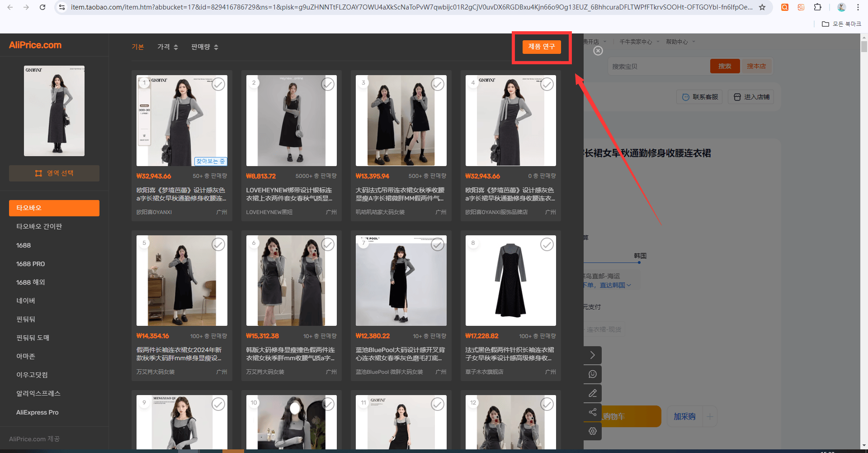Close the AliPrice overlay panel
The width and height of the screenshot is (868, 453).
pos(598,51)
